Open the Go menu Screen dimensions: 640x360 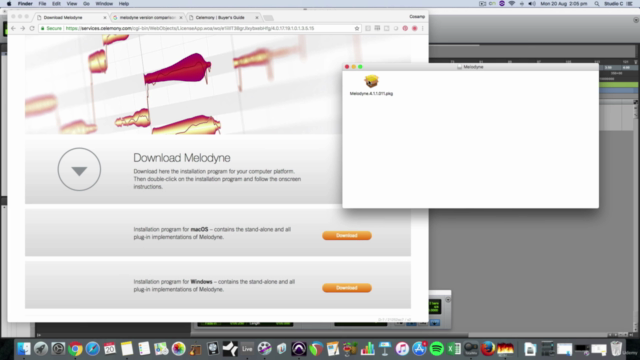tap(86, 4)
